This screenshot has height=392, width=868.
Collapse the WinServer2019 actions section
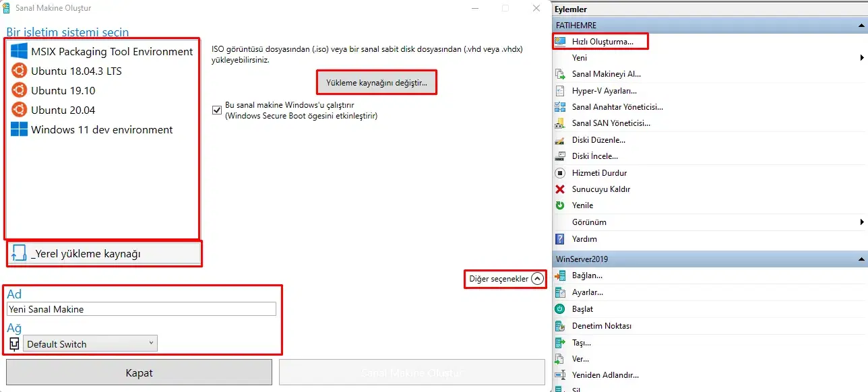tap(861, 259)
